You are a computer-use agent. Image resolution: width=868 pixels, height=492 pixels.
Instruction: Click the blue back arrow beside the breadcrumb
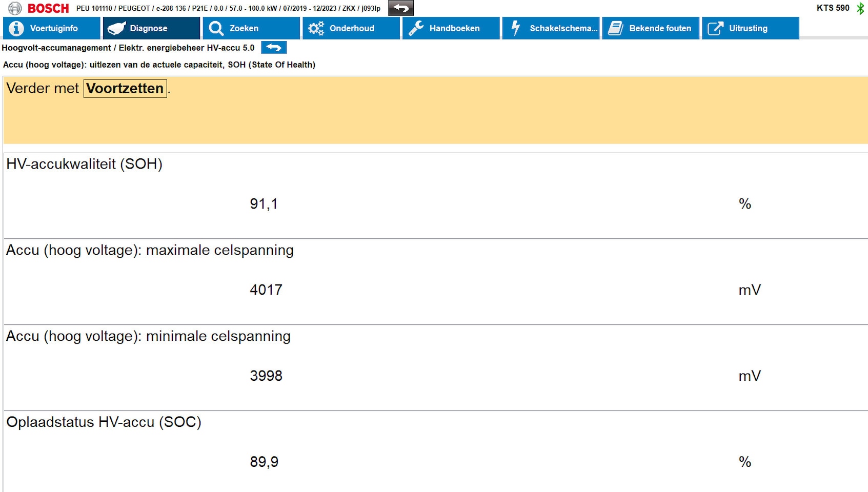[x=274, y=48]
